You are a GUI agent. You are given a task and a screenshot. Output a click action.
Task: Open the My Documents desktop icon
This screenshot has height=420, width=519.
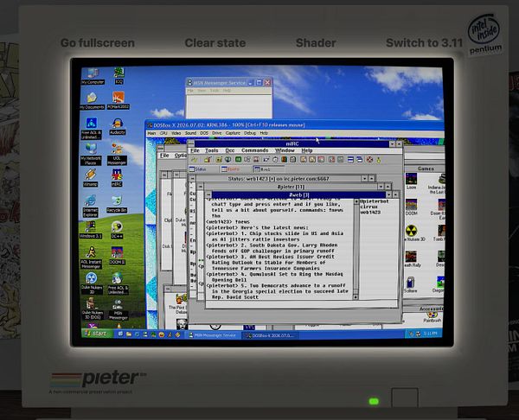pos(92,101)
